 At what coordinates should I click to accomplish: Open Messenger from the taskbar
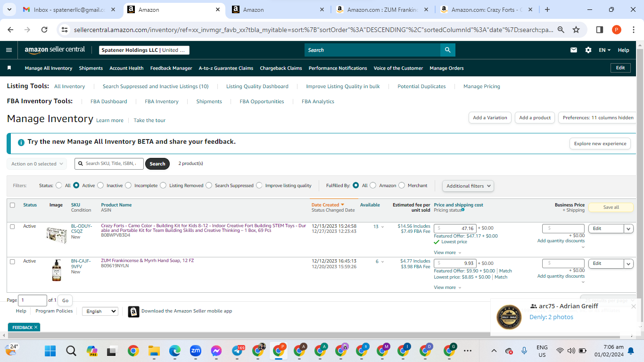216,351
